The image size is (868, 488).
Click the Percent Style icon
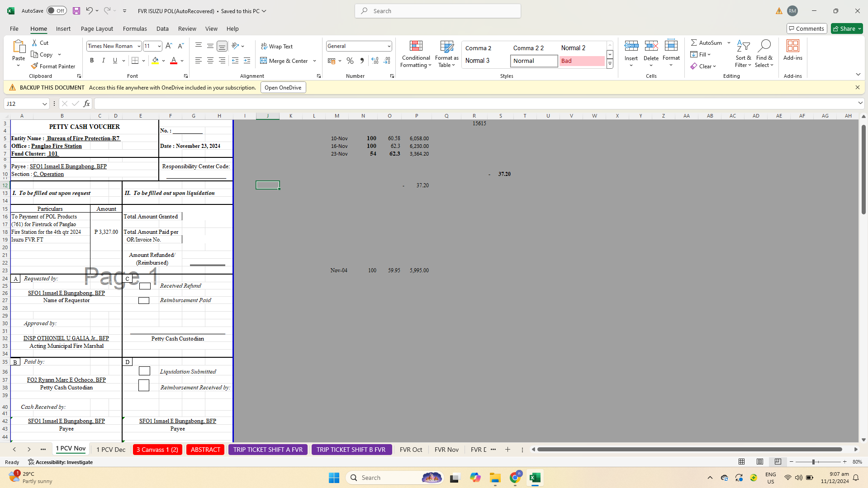[x=350, y=61]
